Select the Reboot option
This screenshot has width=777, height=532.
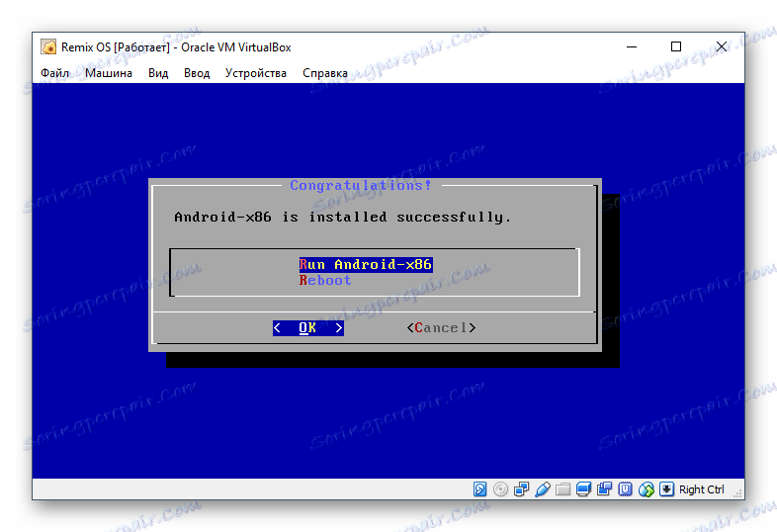(325, 280)
